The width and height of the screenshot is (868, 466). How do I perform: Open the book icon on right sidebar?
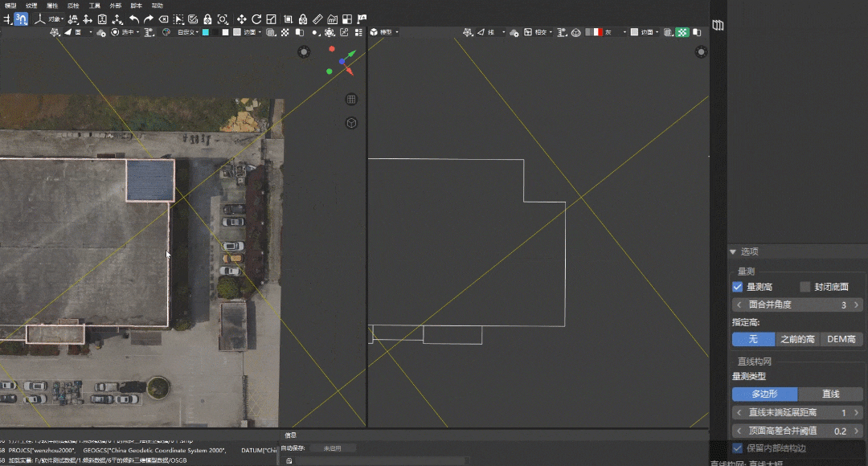718,26
